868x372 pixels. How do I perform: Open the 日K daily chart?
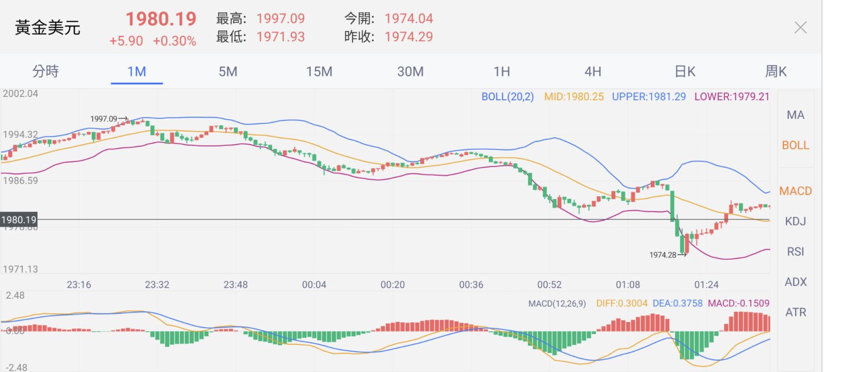tap(685, 72)
